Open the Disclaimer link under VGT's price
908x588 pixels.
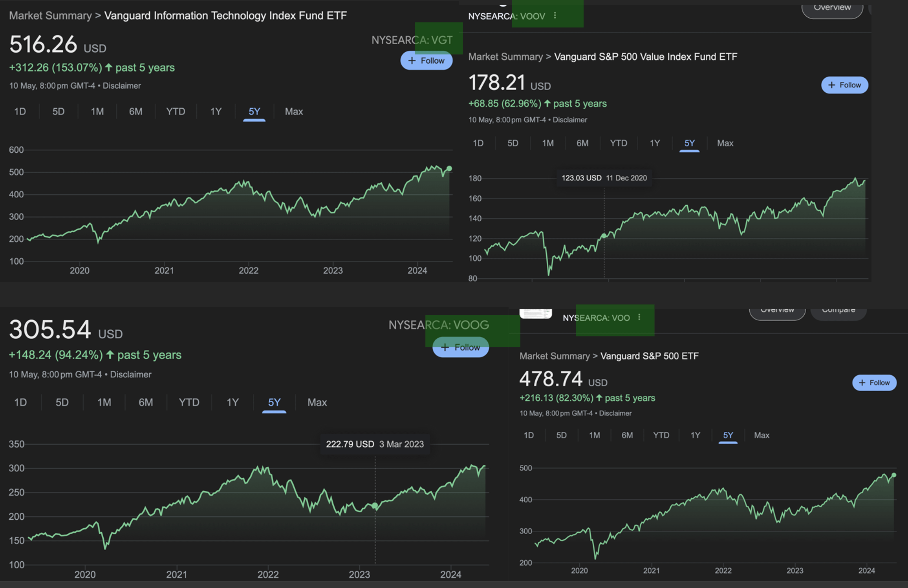click(121, 85)
